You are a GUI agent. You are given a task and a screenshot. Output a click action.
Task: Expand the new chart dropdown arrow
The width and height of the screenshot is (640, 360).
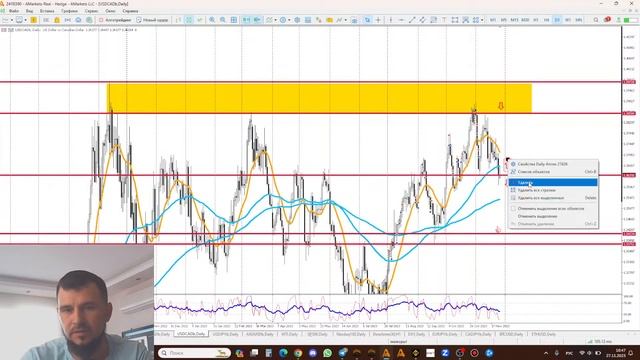pyautogui.click(x=12, y=20)
